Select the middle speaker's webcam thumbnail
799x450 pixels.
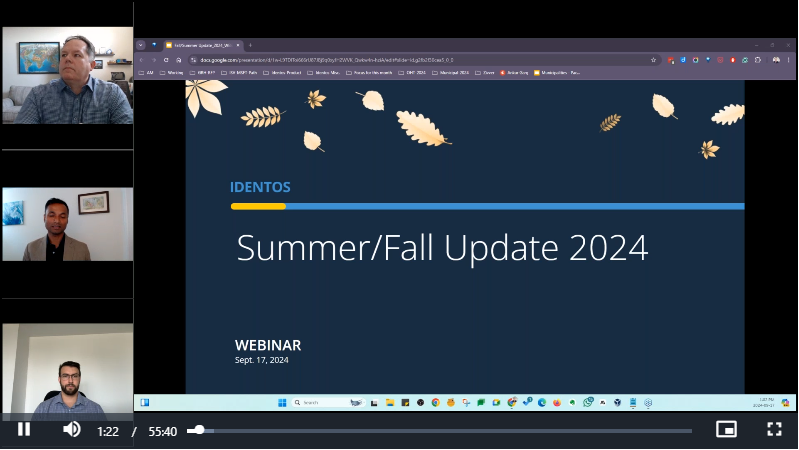coord(67,224)
